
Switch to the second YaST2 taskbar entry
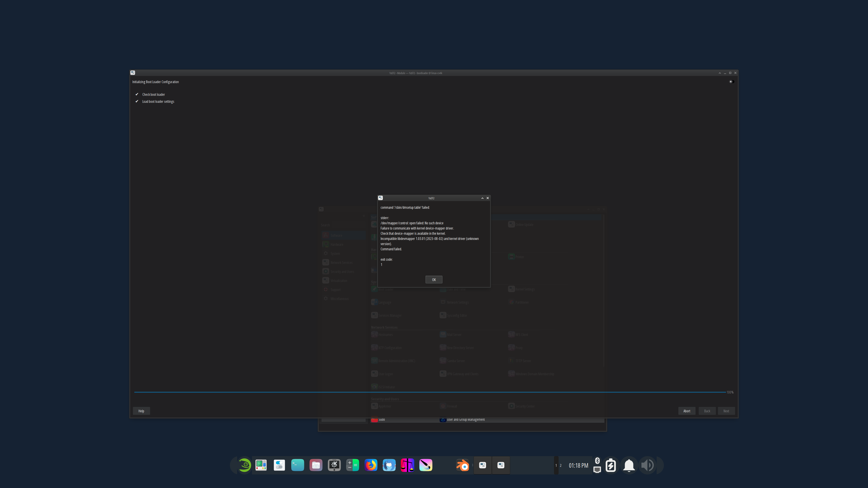[x=501, y=465]
